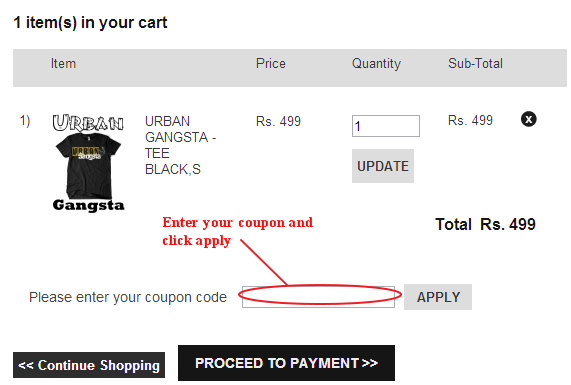Click the Price column header
Screen dimensions: 571x385
pos(271,63)
